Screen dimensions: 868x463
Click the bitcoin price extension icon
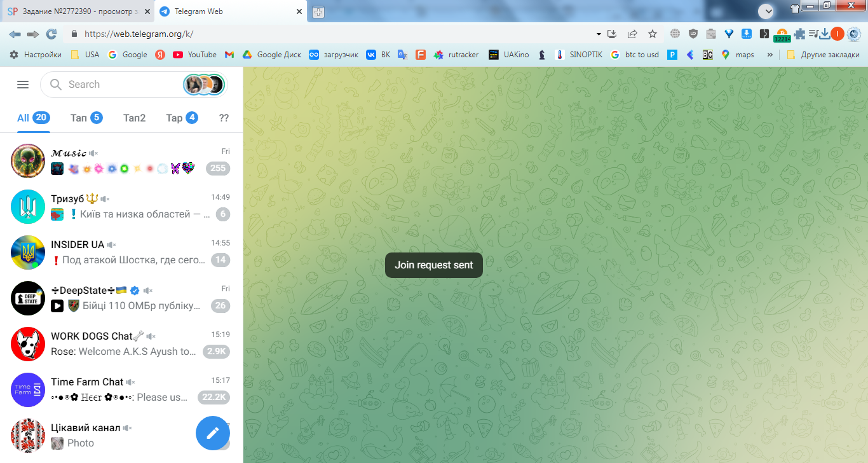(782, 36)
